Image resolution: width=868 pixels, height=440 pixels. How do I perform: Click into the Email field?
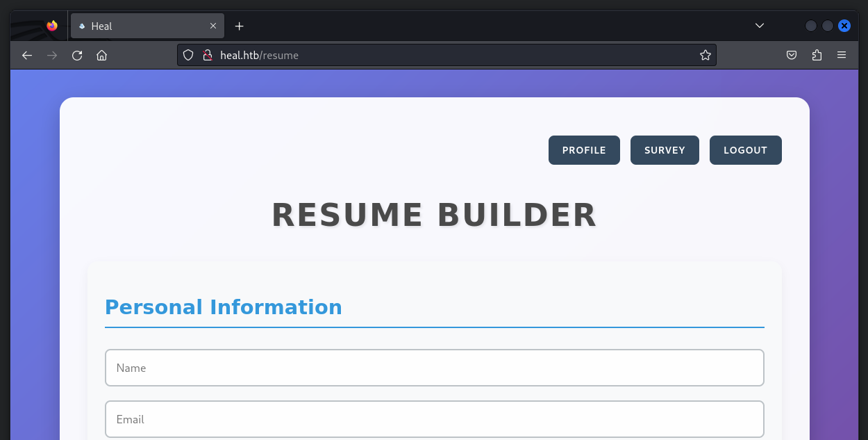[434, 419]
